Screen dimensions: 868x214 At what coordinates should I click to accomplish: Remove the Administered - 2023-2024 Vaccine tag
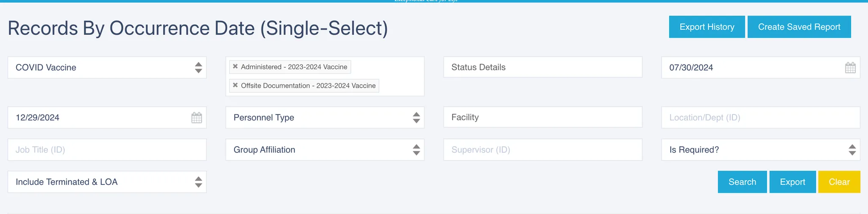tap(235, 67)
